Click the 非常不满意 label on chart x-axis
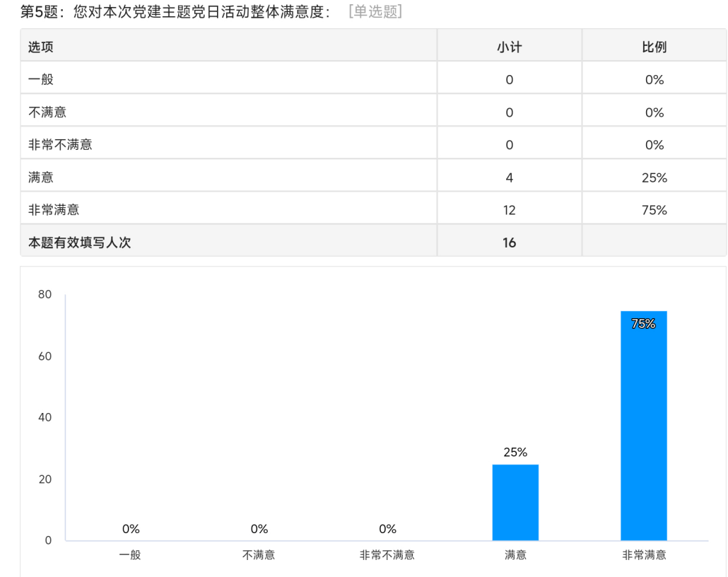Viewport: 728px width, 577px height. tap(387, 555)
